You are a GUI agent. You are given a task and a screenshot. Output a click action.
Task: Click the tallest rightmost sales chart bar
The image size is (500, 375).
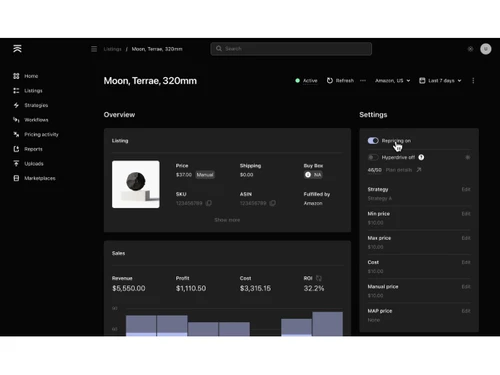[x=328, y=324]
